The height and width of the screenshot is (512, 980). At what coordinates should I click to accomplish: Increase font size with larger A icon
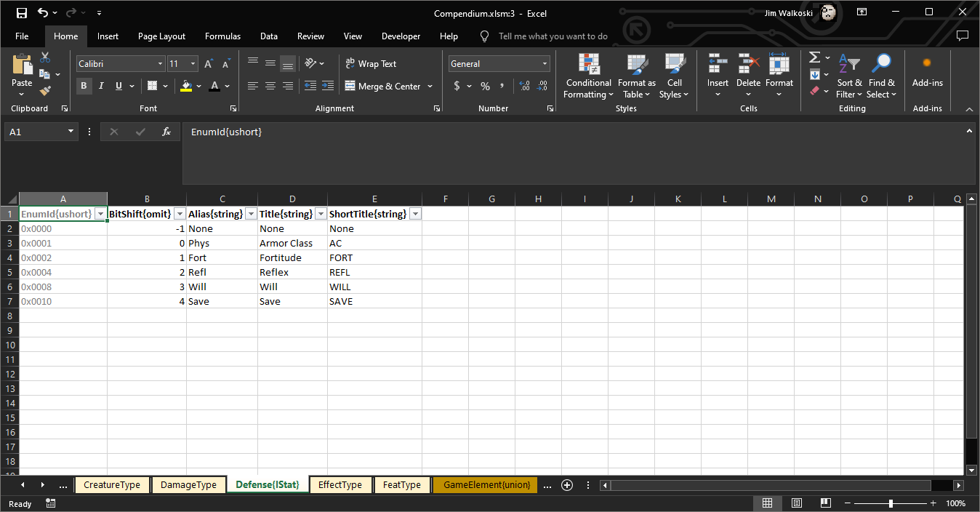[x=209, y=64]
